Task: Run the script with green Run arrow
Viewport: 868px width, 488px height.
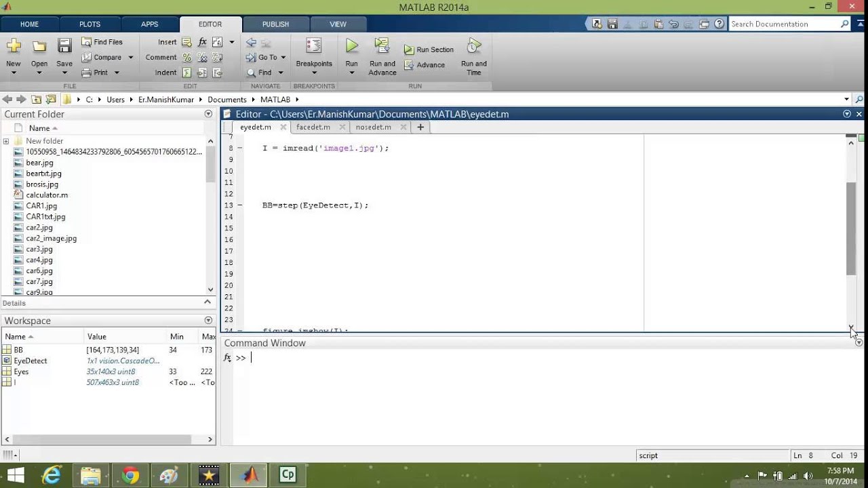Action: (351, 46)
